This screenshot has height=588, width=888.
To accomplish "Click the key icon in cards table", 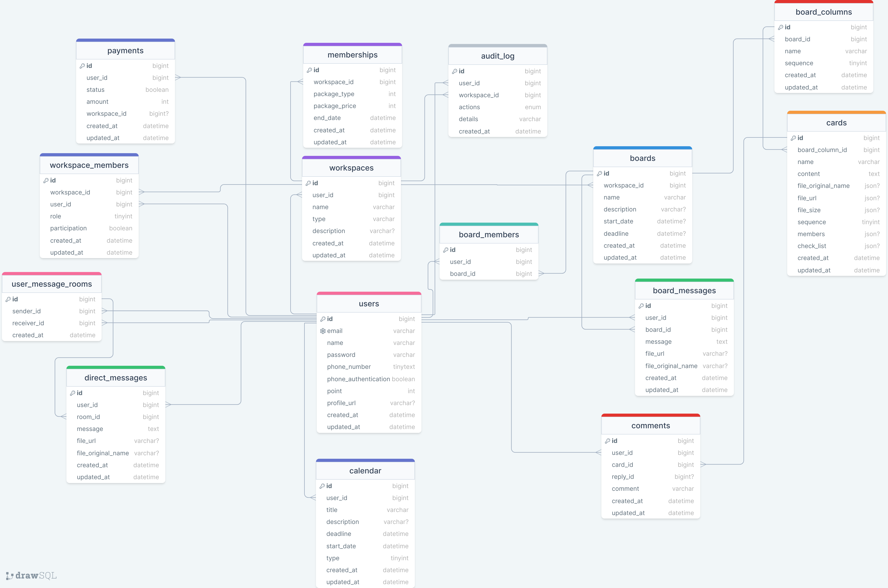I will (793, 138).
